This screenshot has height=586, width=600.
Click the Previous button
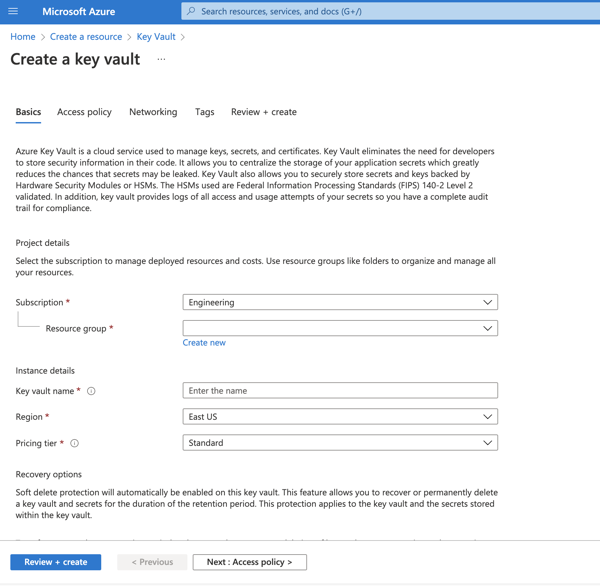pyautogui.click(x=152, y=562)
